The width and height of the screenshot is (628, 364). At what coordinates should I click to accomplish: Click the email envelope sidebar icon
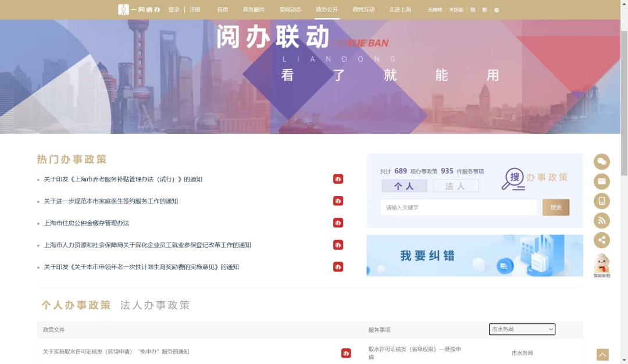coord(602,181)
